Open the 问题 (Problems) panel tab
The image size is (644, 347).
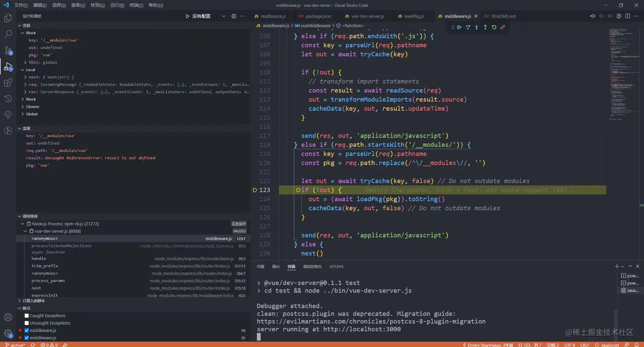tap(261, 267)
